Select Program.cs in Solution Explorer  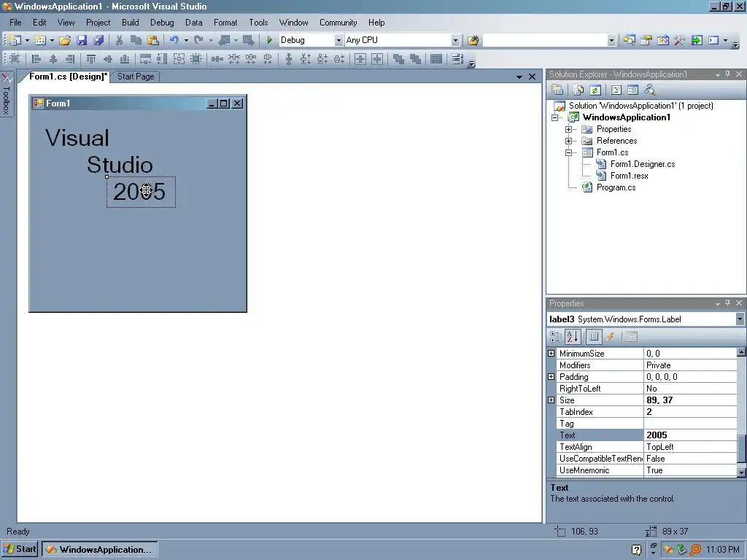pos(616,187)
